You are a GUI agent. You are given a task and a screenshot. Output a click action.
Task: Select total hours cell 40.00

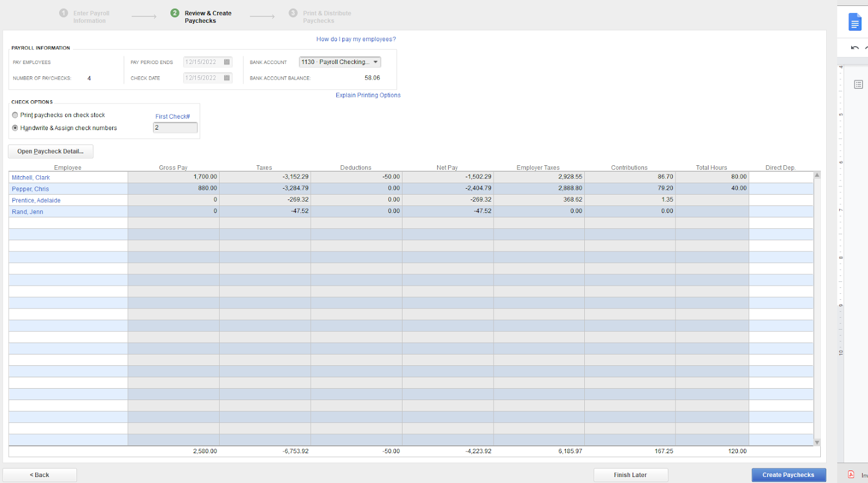tap(712, 188)
